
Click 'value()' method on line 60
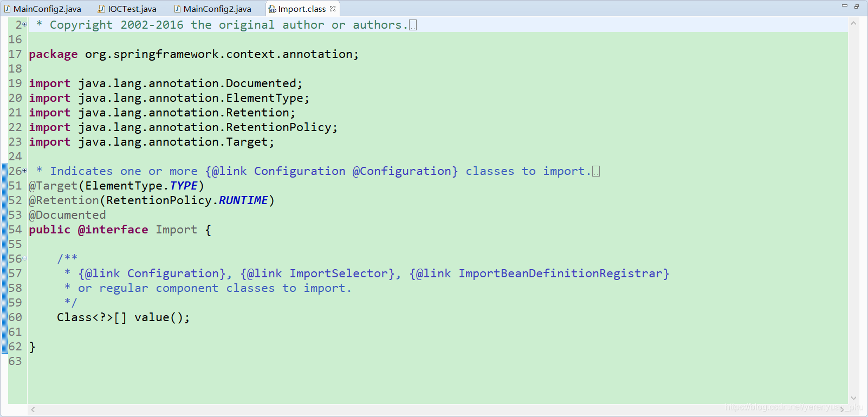(159, 317)
